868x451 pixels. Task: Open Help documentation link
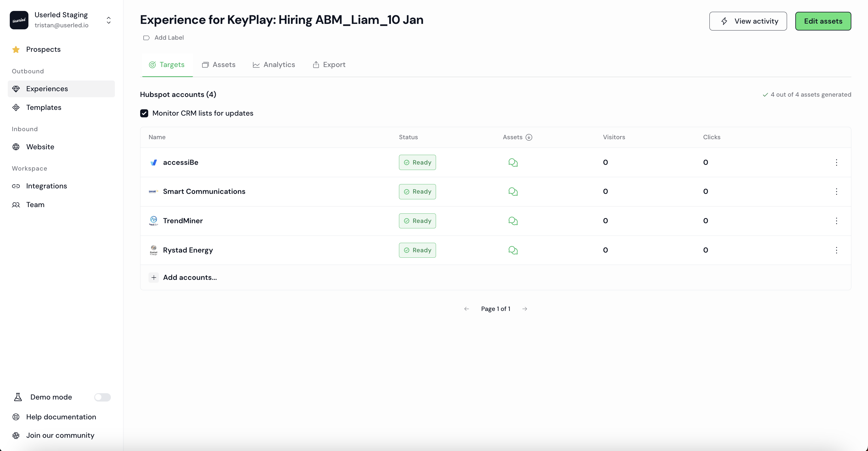tap(61, 417)
